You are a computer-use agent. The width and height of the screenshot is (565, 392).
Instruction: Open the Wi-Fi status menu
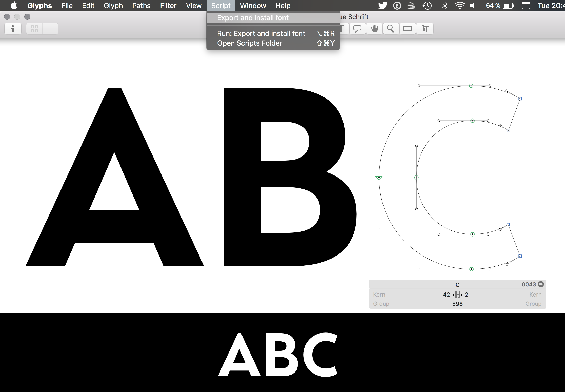coord(459,6)
